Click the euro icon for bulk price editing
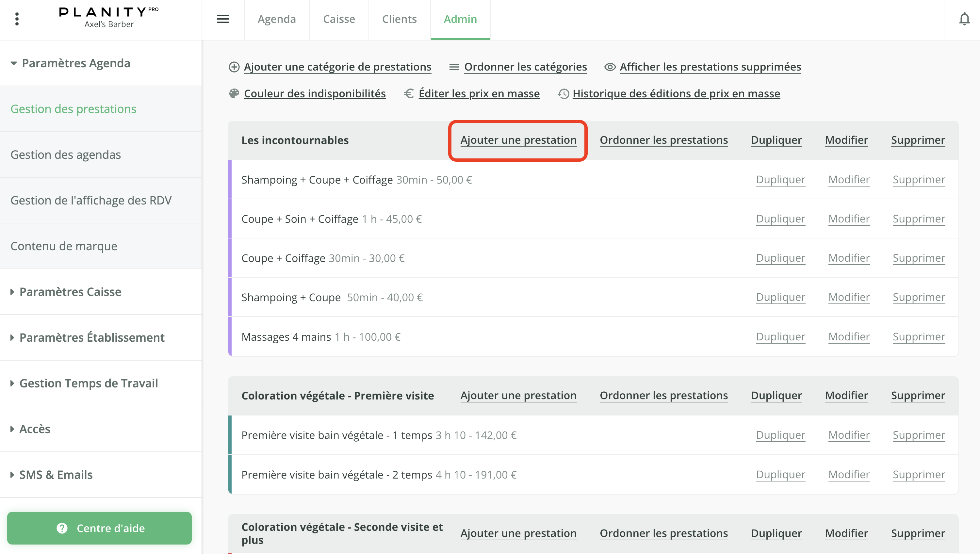 coord(409,93)
